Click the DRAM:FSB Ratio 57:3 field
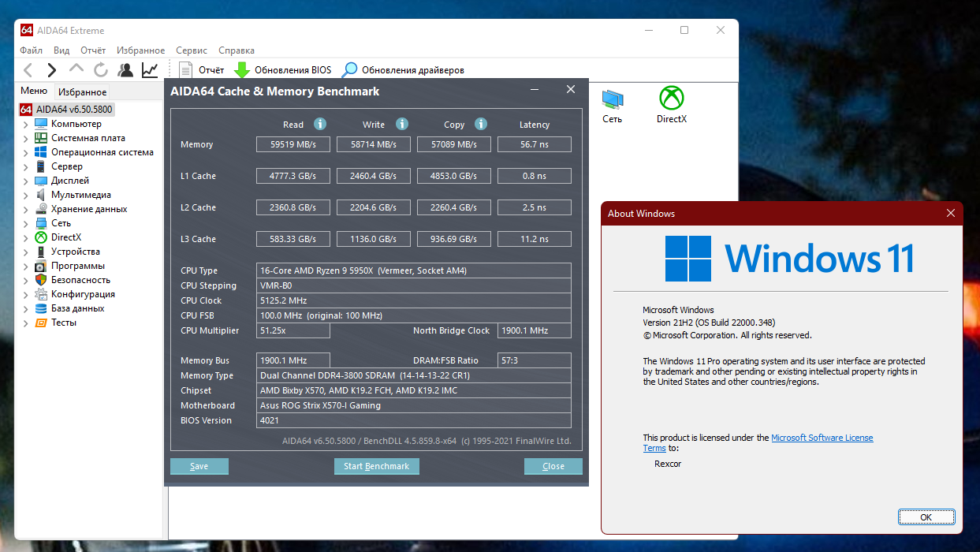 coord(535,360)
